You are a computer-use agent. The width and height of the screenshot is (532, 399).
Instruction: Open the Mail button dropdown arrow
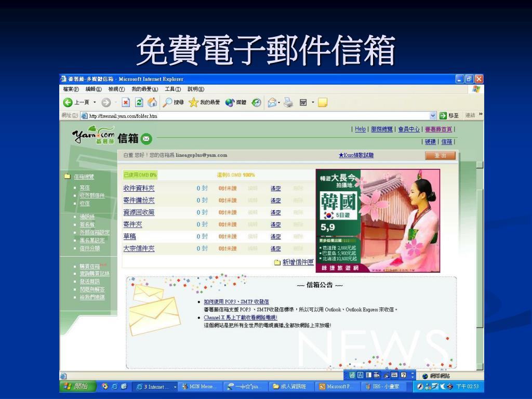coord(279,102)
